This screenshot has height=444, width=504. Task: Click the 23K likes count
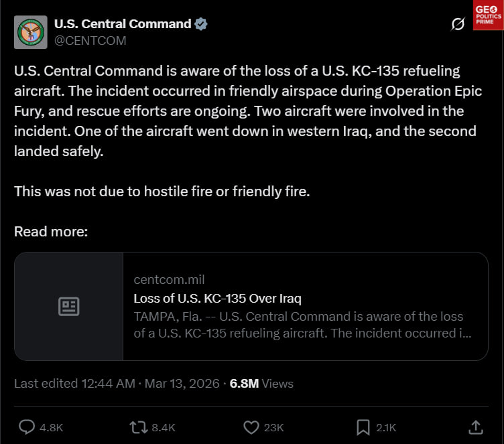pyautogui.click(x=274, y=427)
